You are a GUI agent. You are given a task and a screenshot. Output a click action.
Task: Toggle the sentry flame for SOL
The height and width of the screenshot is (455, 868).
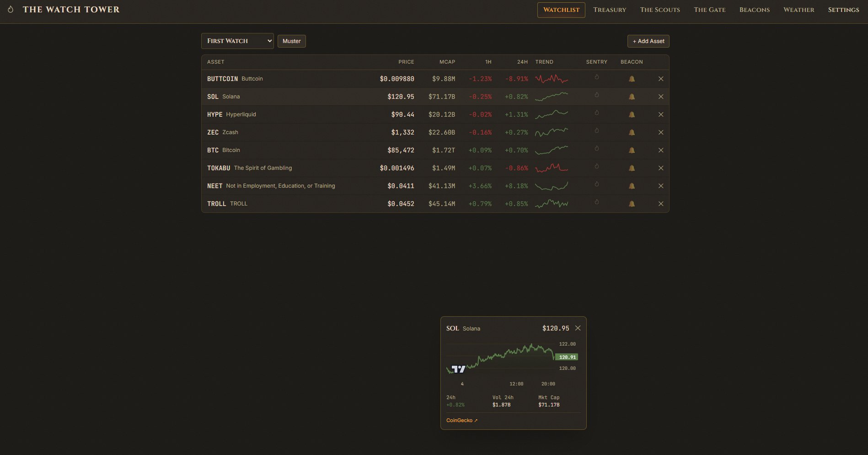click(x=597, y=95)
